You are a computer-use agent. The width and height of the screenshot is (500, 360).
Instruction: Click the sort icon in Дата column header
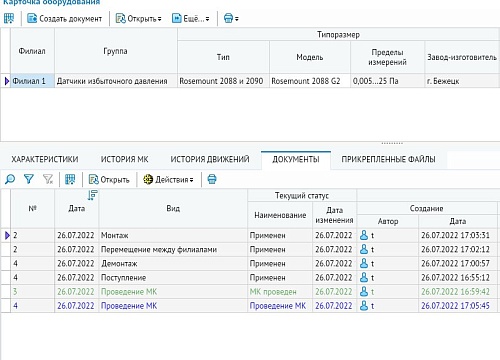tap(92, 195)
